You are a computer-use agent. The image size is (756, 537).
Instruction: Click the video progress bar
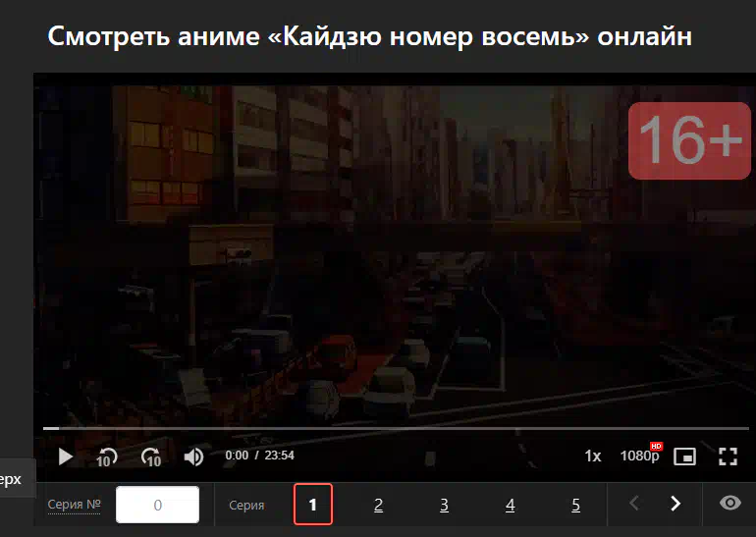point(396,428)
